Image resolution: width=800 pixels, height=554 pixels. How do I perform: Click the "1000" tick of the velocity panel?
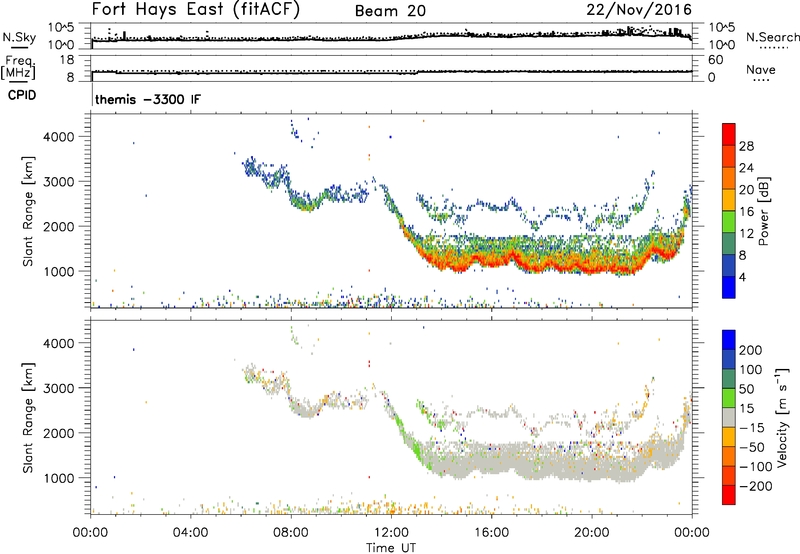click(58, 478)
